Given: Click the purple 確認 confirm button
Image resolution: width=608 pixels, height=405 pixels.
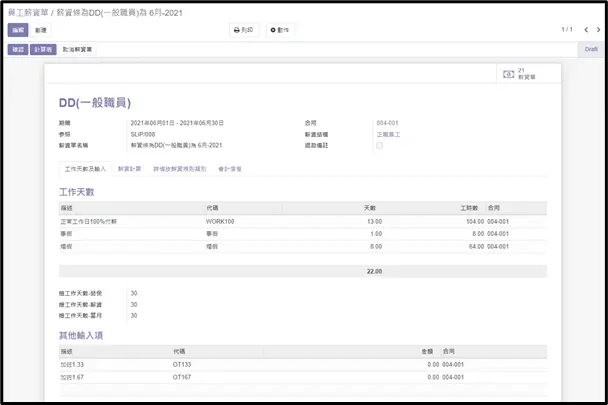Looking at the screenshot, I should 18,49.
